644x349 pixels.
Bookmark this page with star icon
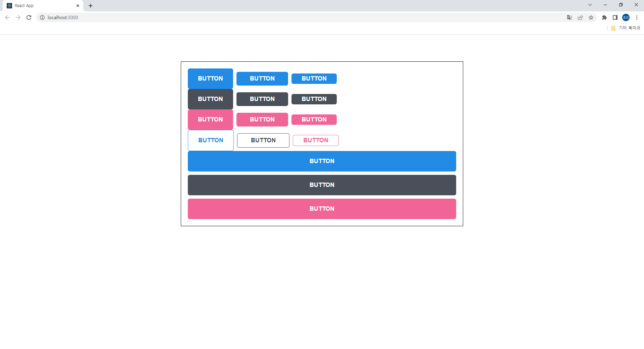point(591,17)
